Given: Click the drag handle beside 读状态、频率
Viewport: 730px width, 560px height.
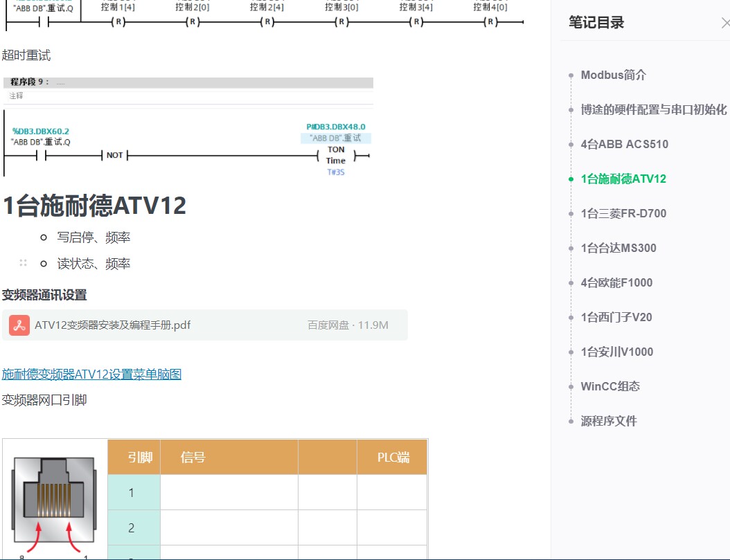Looking at the screenshot, I should tap(23, 263).
